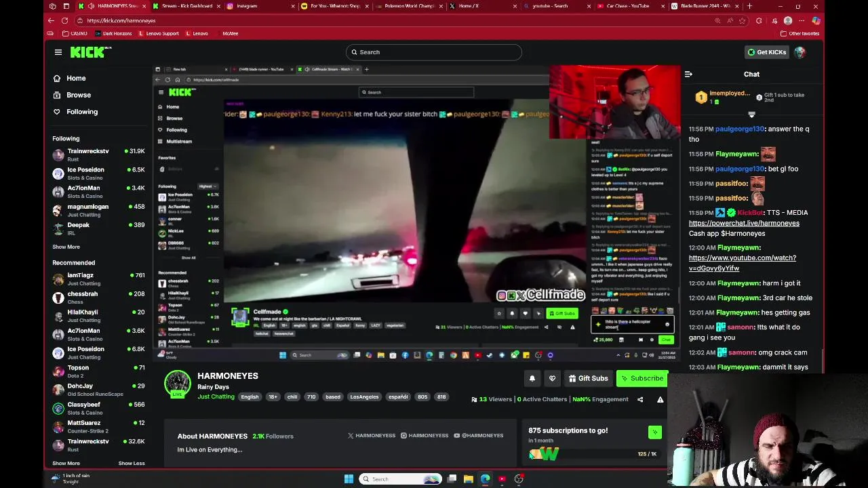Open Trainwreckstv Rust channel in Following list
868x488 pixels.
point(98,155)
